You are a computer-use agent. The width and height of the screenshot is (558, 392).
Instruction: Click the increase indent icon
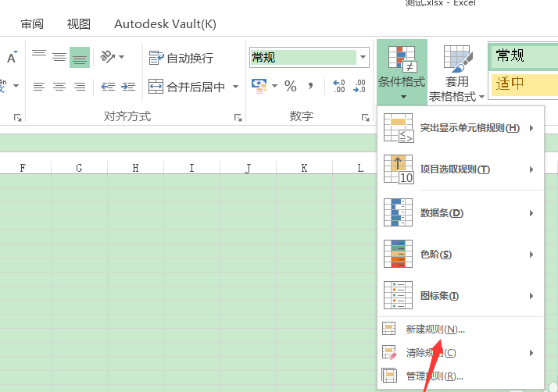(127, 87)
